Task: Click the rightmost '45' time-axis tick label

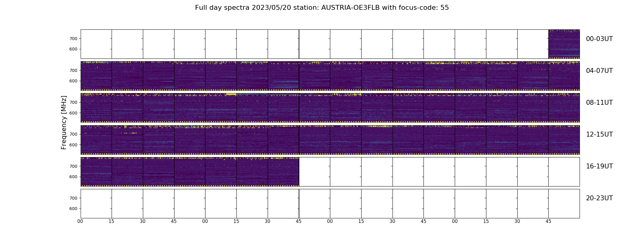Action: click(548, 221)
